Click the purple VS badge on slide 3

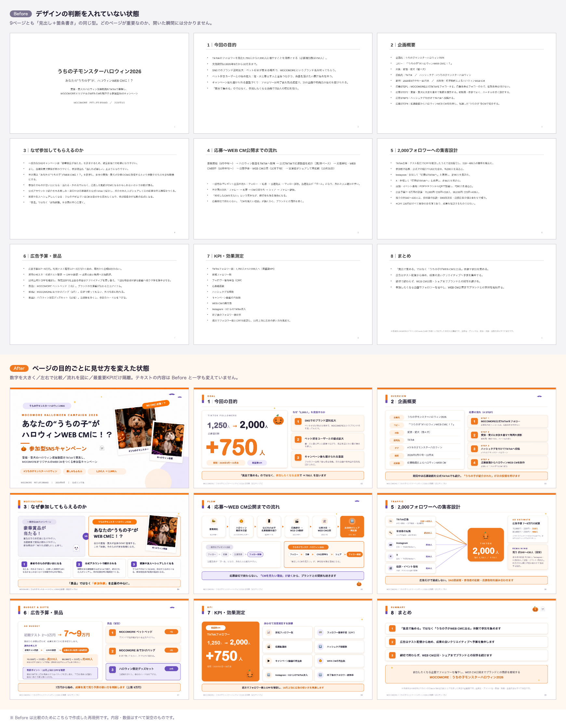point(86,536)
